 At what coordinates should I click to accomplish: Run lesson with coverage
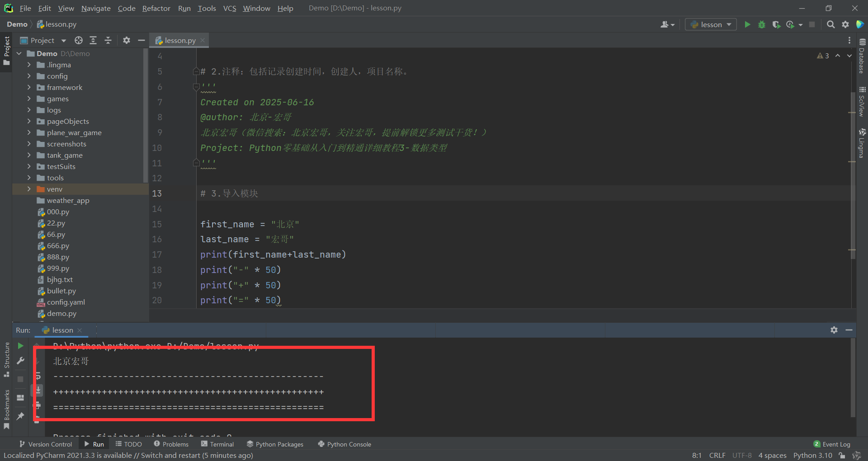(776, 24)
